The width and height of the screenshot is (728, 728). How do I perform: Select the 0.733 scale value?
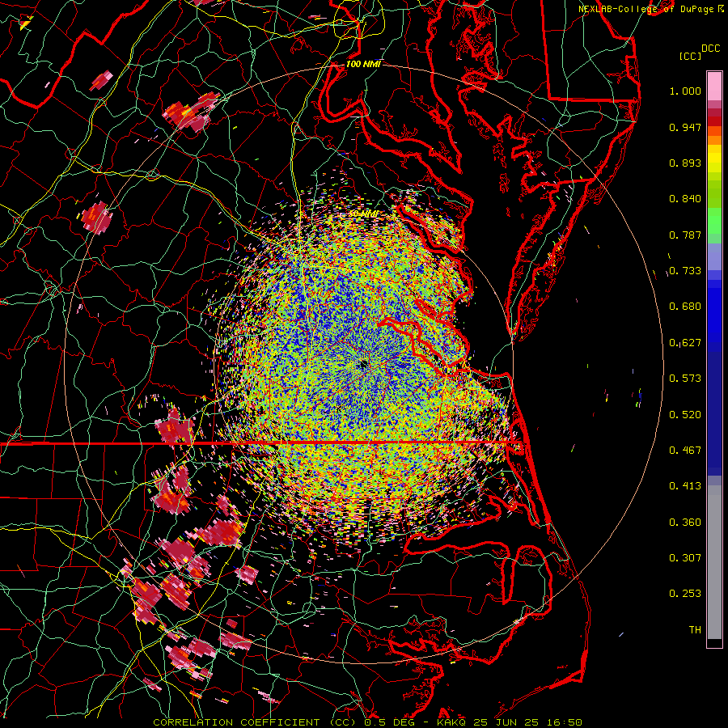coord(685,271)
